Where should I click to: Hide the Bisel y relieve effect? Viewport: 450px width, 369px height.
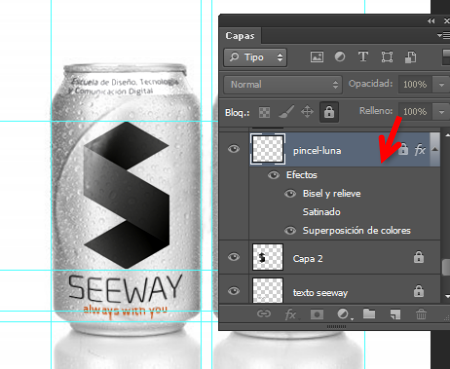290,194
